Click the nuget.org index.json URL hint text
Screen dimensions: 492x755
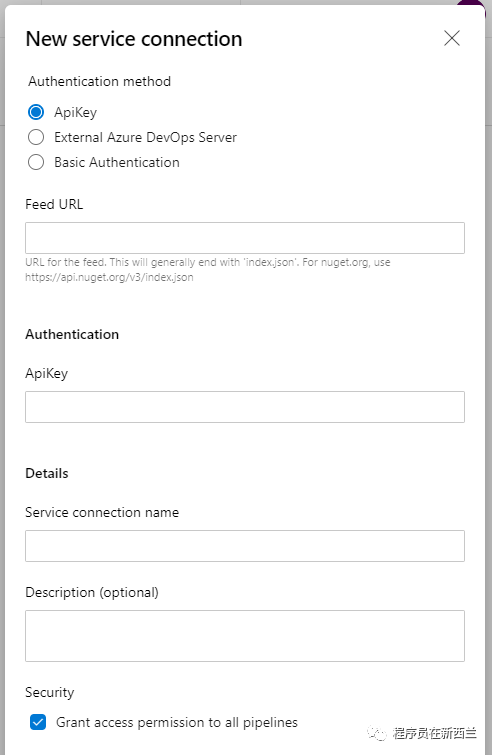tap(109, 277)
